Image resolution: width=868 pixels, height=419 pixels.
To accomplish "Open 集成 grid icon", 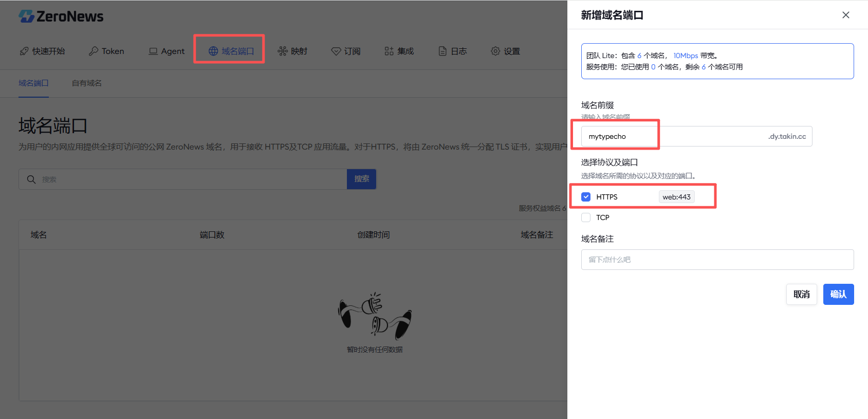I will point(389,51).
